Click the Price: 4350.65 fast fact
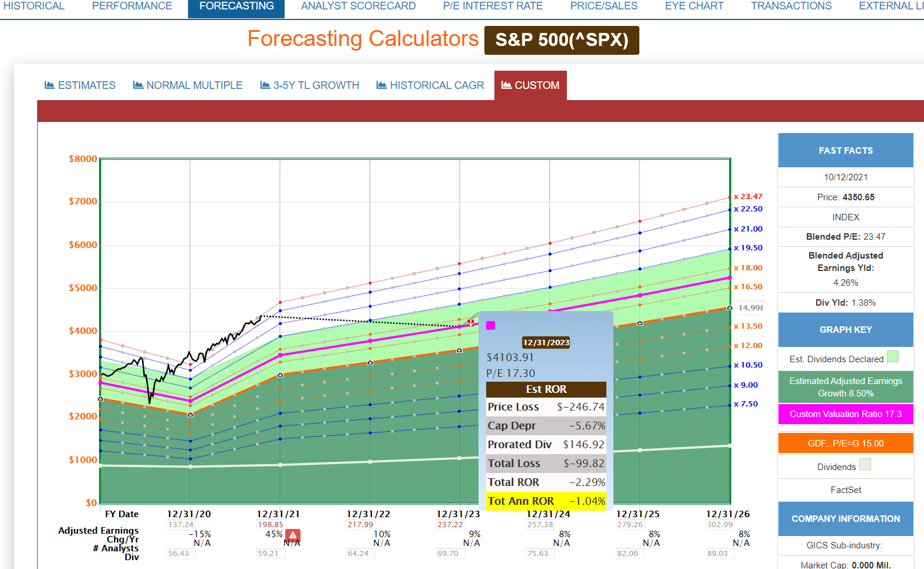Viewport: 924px width, 569px height. tap(846, 197)
